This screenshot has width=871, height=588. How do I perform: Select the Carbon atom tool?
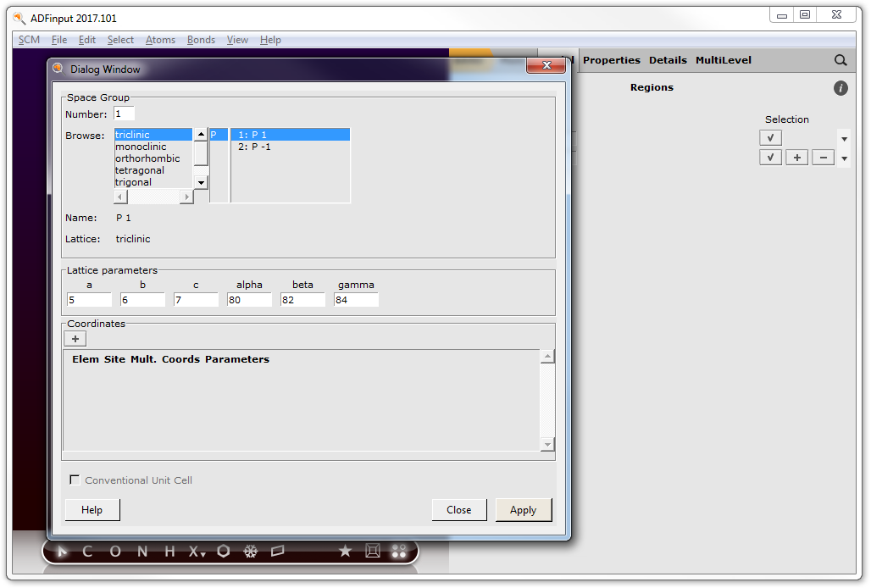tap(87, 552)
